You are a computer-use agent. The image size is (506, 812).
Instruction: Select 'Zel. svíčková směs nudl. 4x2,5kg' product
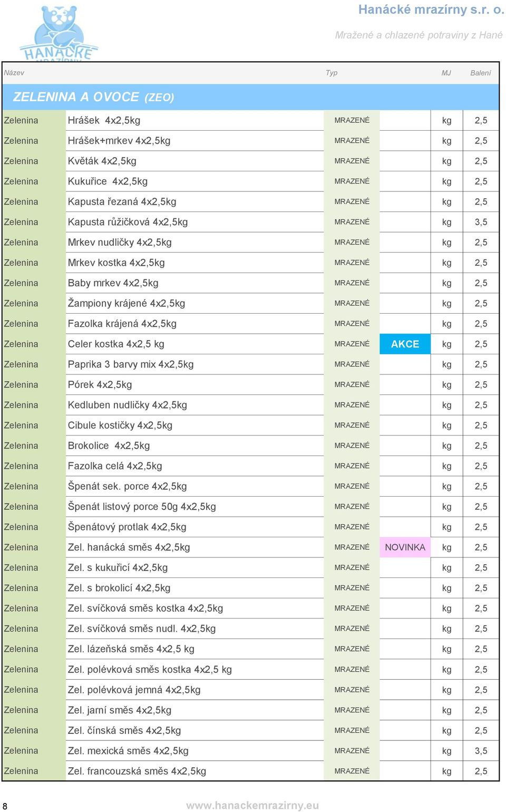point(142,629)
